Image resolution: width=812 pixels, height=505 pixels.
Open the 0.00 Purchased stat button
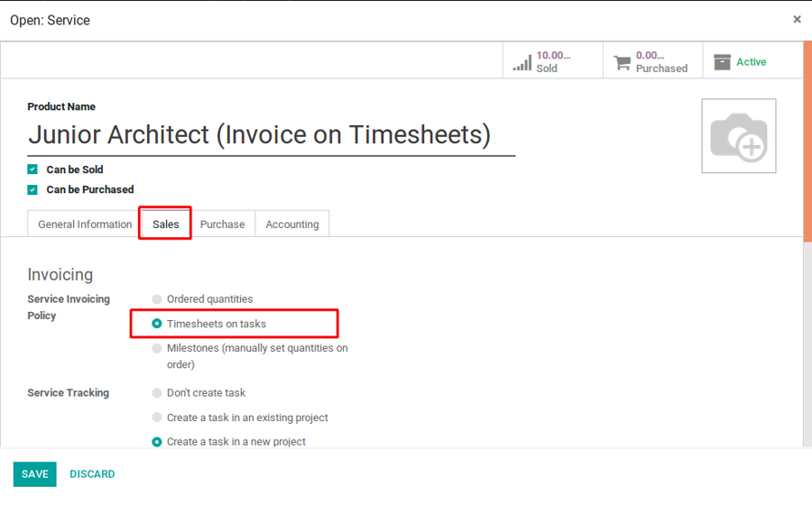[x=652, y=61]
